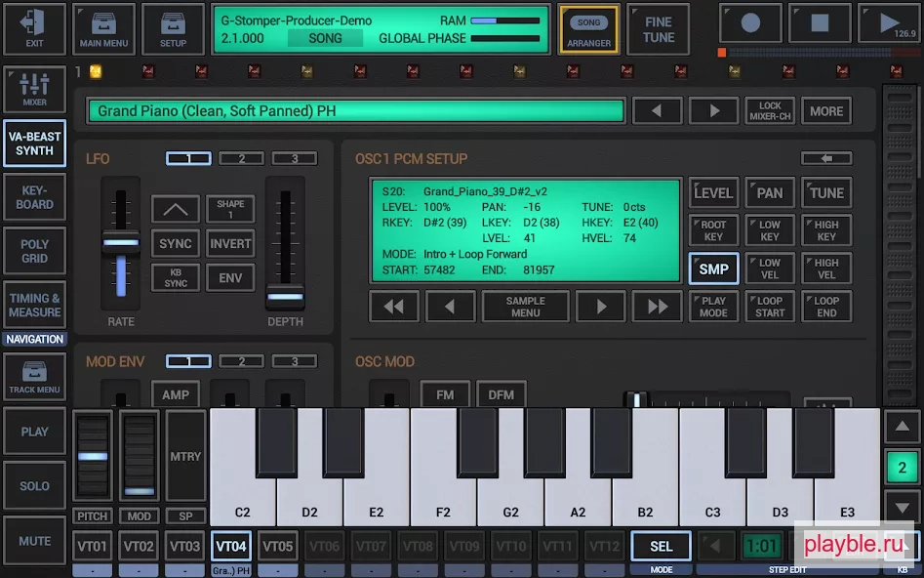Open the Loop End setting

tap(826, 307)
